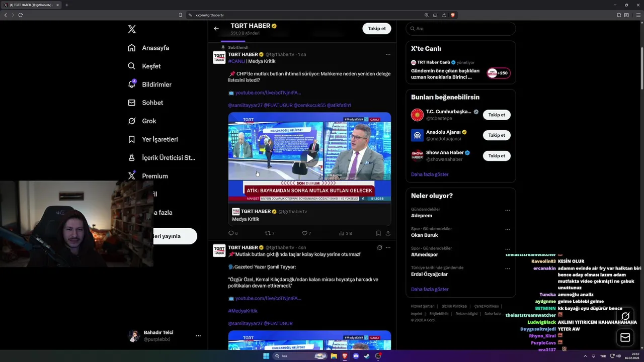Viewport: 644px width, 362px height.
Task: Open options for Okan Buruk trend
Action: (507, 230)
